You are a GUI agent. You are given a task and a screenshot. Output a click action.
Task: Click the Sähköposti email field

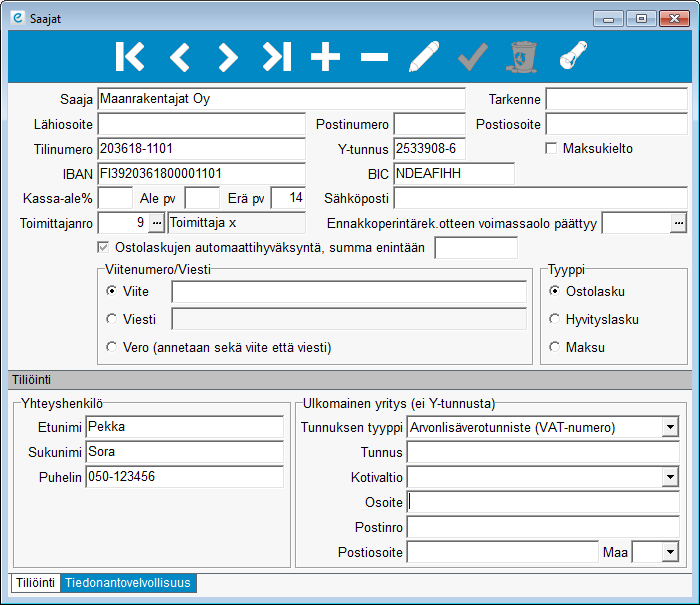coord(541,198)
